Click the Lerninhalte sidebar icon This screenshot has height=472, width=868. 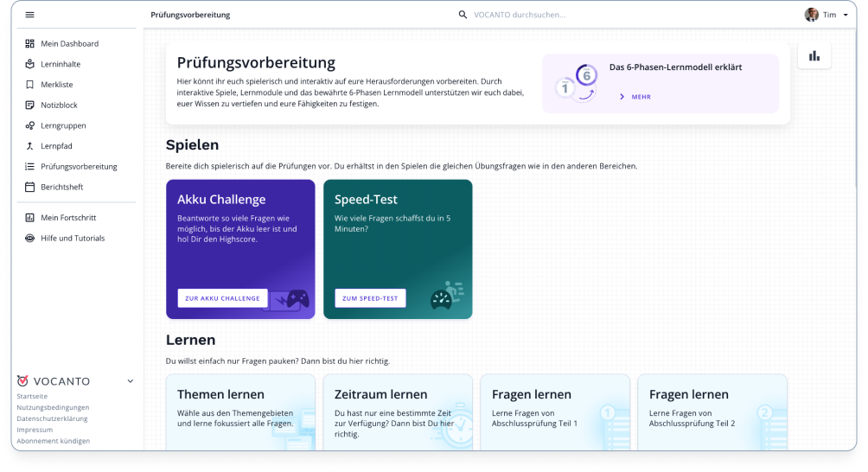[29, 64]
